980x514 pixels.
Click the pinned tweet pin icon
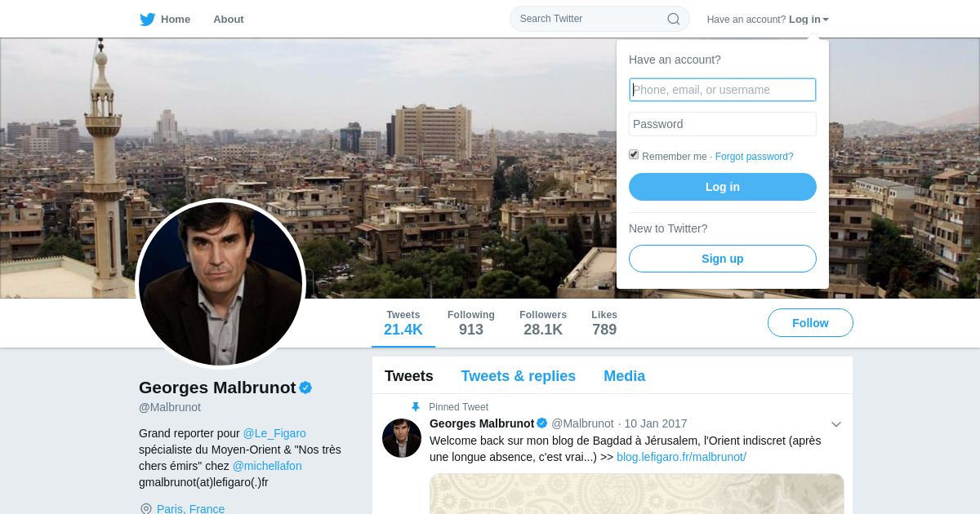click(x=416, y=406)
